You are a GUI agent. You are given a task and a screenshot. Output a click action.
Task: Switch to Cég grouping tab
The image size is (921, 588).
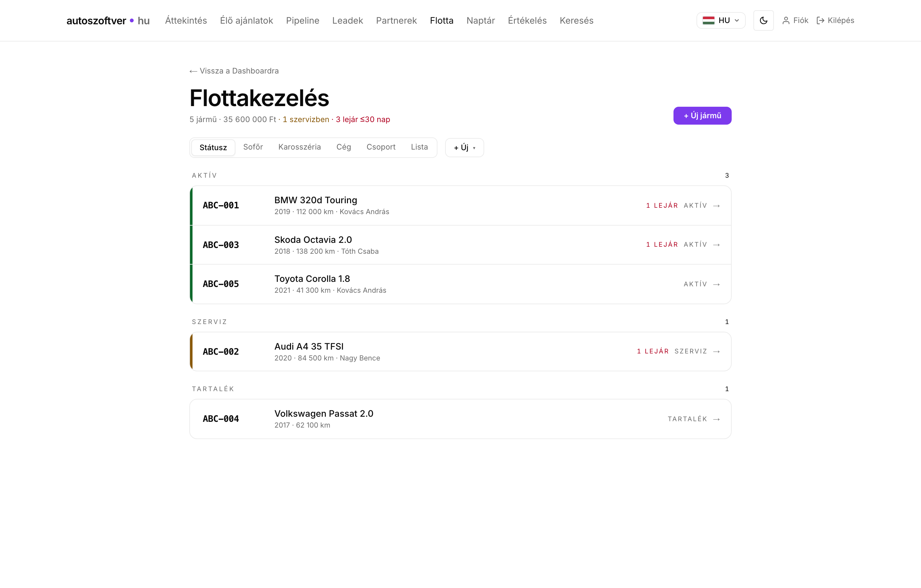[343, 147]
